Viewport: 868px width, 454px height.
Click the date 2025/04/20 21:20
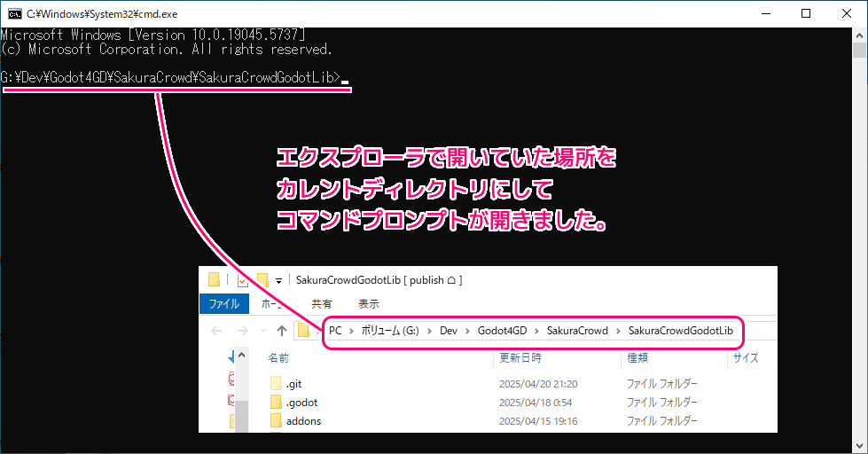(x=538, y=384)
